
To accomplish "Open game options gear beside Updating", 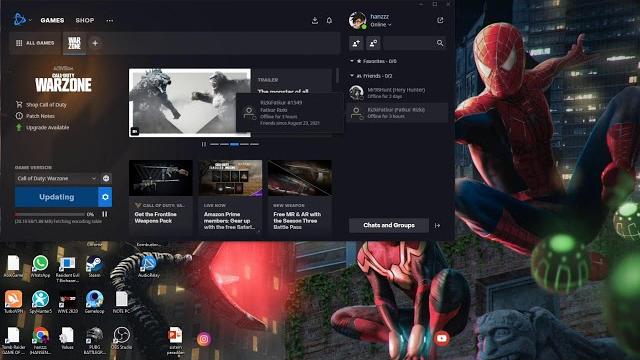I will pyautogui.click(x=105, y=197).
